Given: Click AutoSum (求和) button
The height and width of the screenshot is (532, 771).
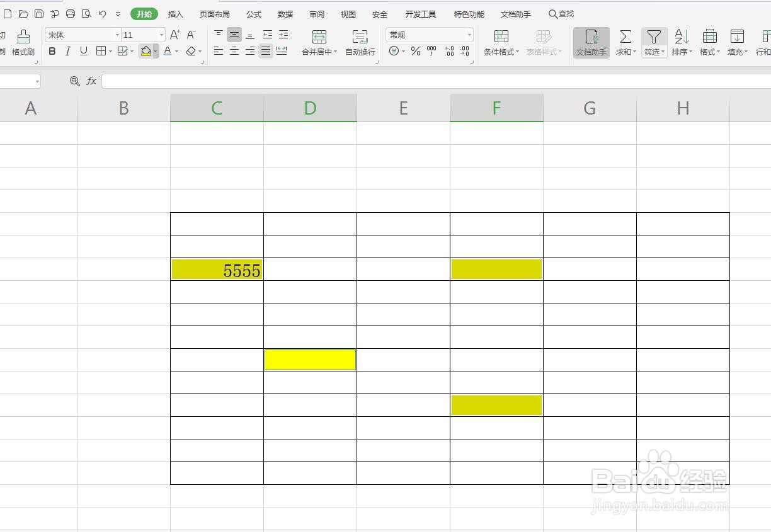Looking at the screenshot, I should tap(625, 42).
